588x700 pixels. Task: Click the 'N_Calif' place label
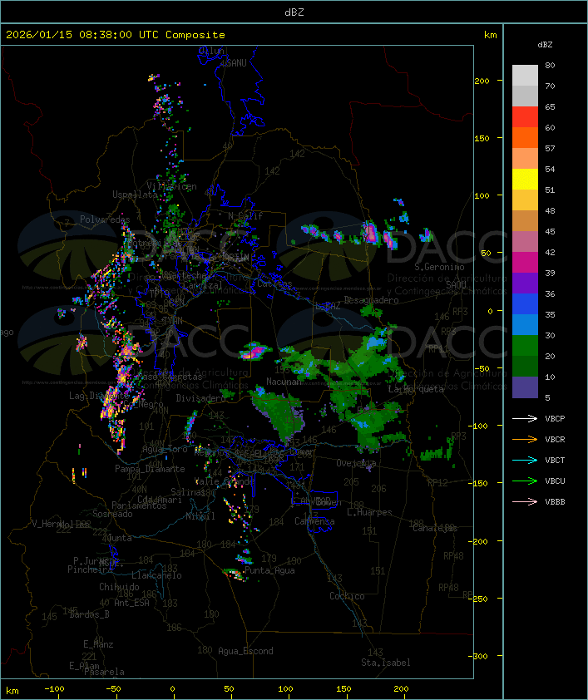point(245,216)
